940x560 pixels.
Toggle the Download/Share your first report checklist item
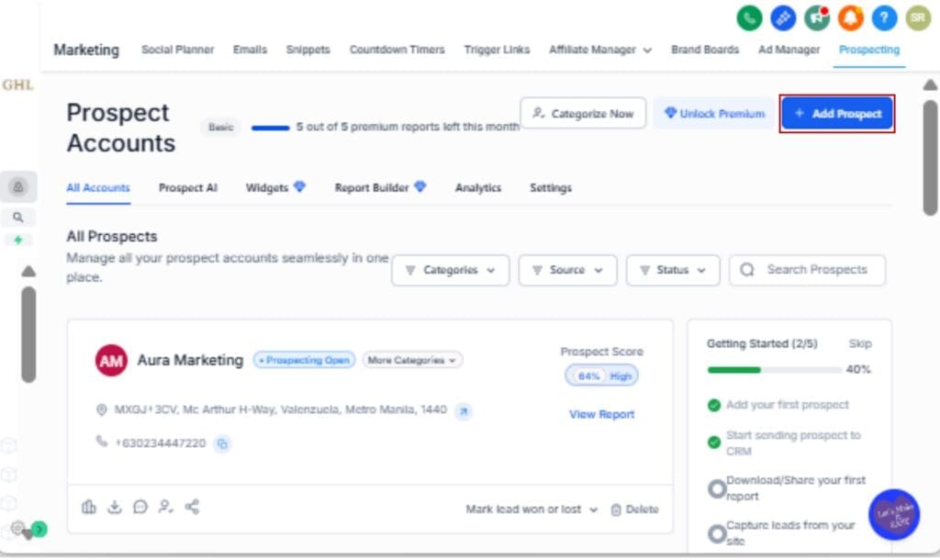point(717,487)
